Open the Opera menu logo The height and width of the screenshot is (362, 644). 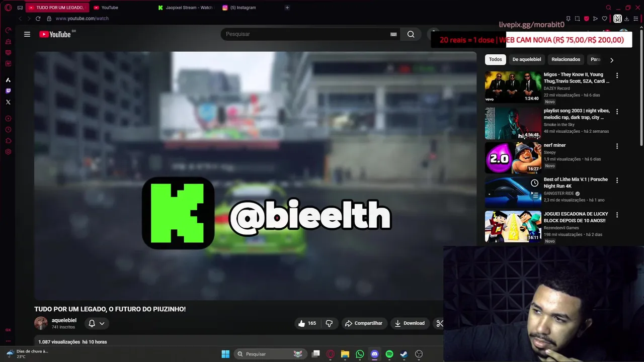pyautogui.click(x=8, y=8)
